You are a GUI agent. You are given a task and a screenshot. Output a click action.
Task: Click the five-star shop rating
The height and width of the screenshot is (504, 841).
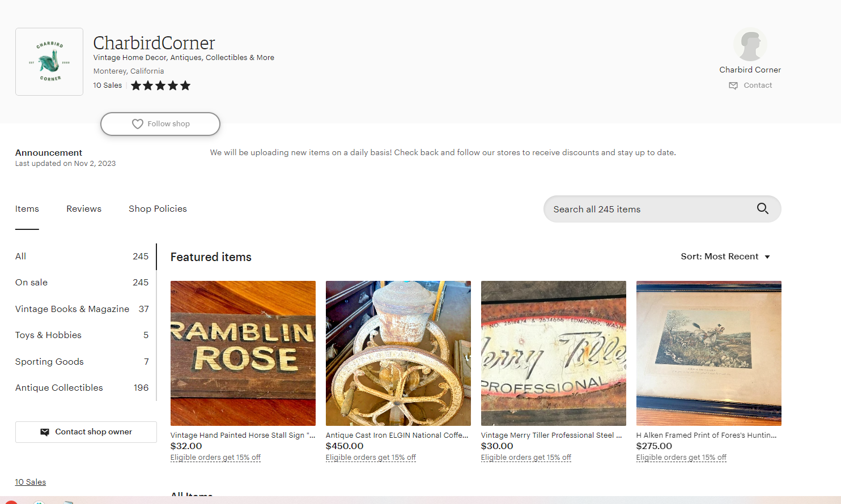click(x=160, y=86)
